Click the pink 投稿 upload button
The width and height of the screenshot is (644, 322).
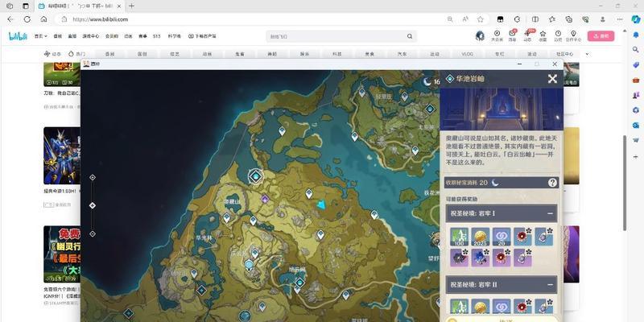point(601,36)
